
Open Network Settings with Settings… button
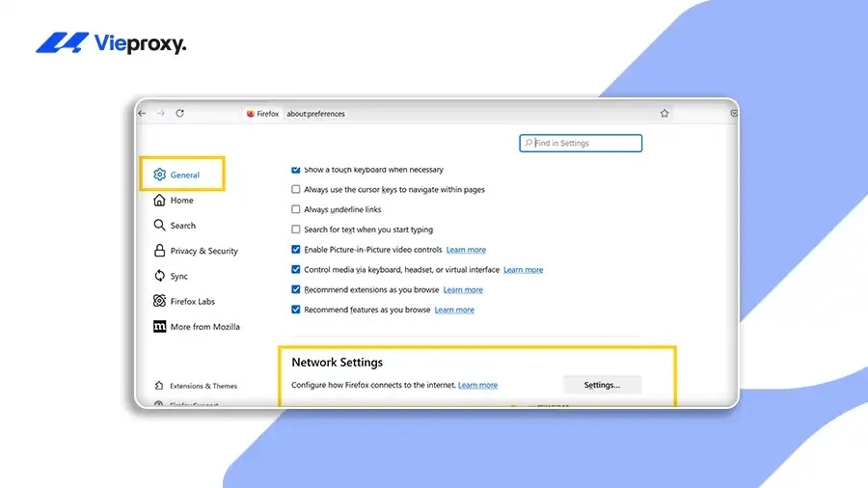coord(602,385)
